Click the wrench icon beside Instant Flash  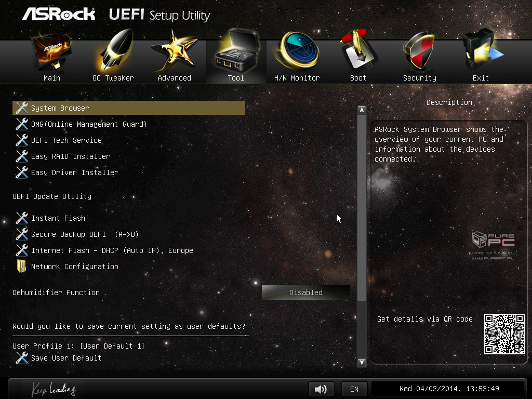coord(22,218)
